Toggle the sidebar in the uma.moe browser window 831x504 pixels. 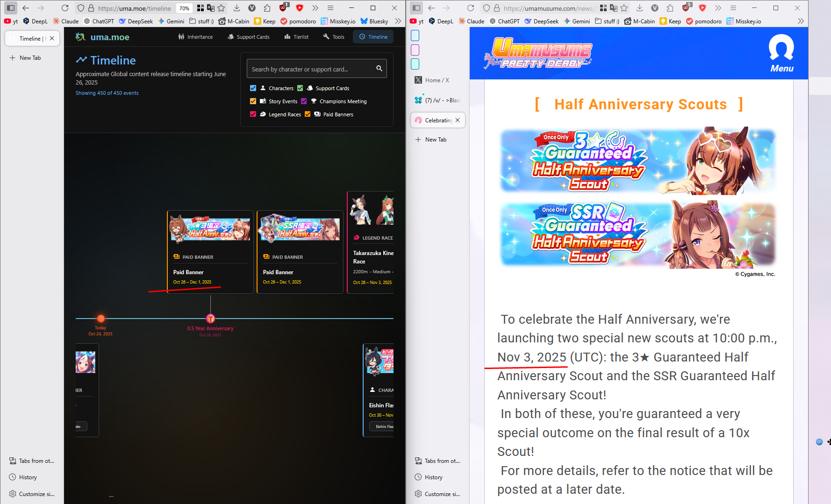coord(11,8)
